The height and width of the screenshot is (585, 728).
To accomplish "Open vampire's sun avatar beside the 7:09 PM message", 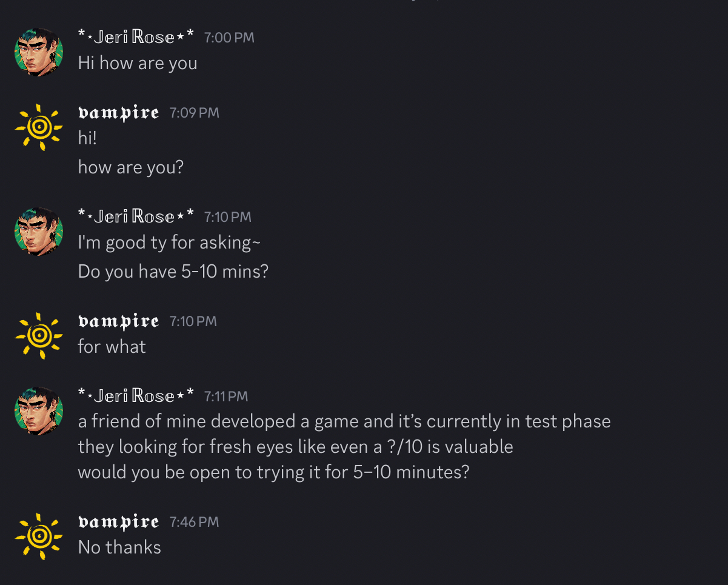I will [39, 127].
